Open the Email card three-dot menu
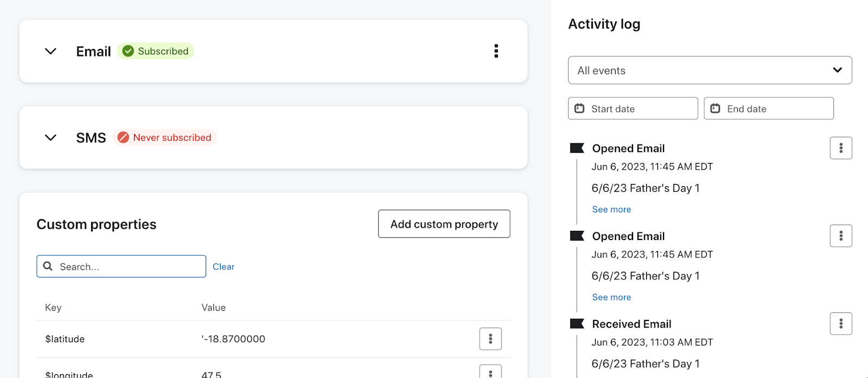This screenshot has width=868, height=378. 496,51
